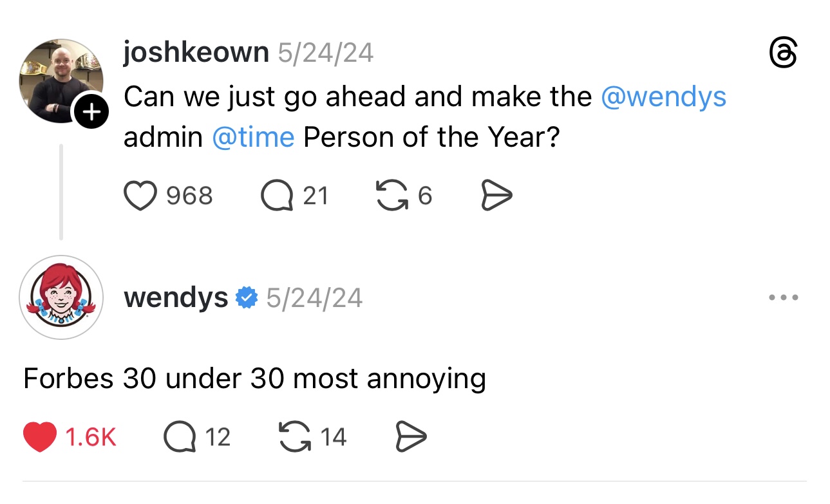View the Wendy's logo avatar
830x504 pixels.
point(61,297)
